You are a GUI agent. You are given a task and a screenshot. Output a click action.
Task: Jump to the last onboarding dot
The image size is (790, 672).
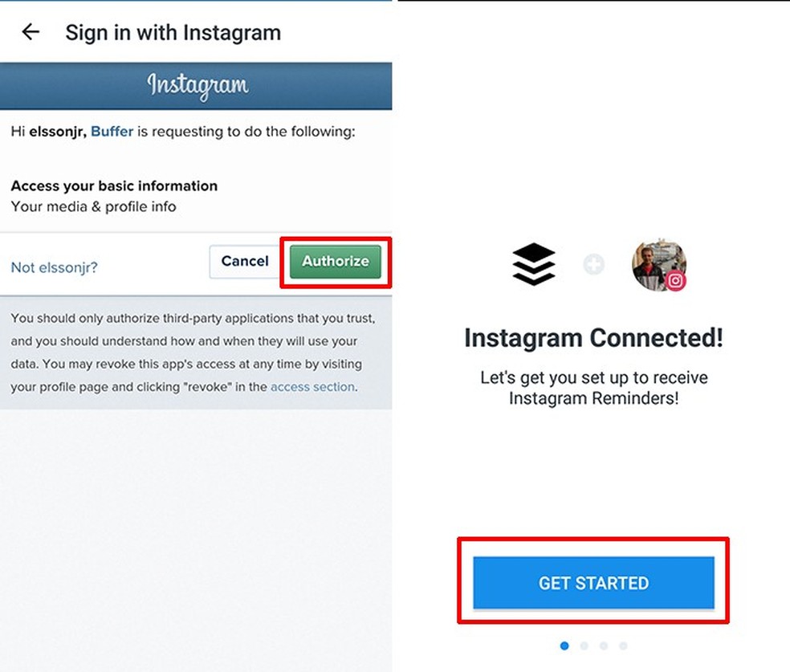[x=623, y=646]
